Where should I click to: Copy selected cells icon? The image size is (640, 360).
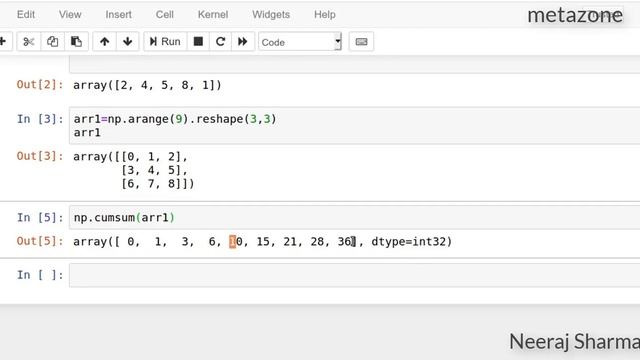coord(52,42)
